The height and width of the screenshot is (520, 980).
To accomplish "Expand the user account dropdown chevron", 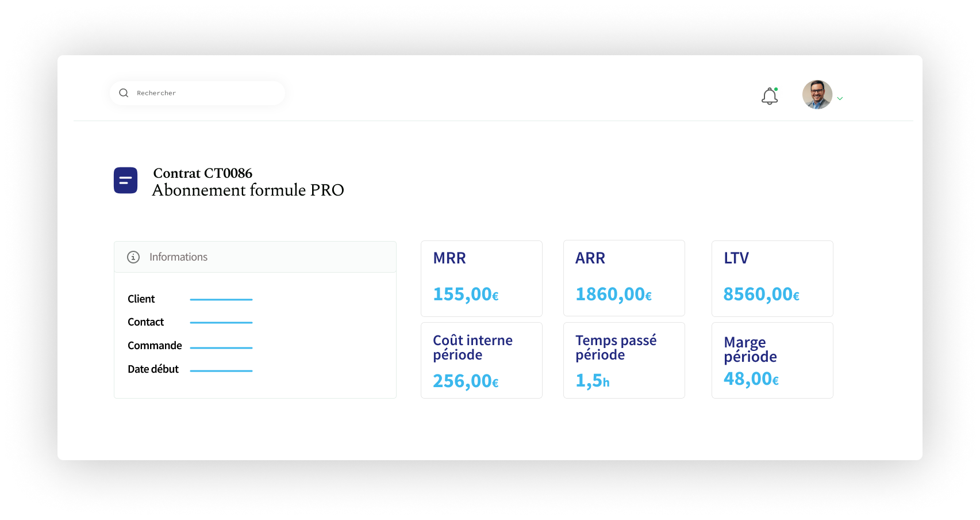I will click(840, 99).
